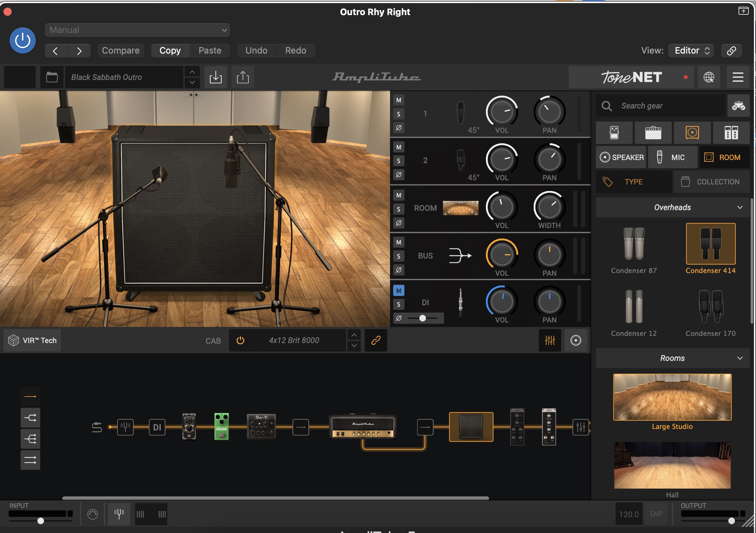756x533 pixels.
Task: Toggle VIR Tech mode
Action: click(32, 340)
